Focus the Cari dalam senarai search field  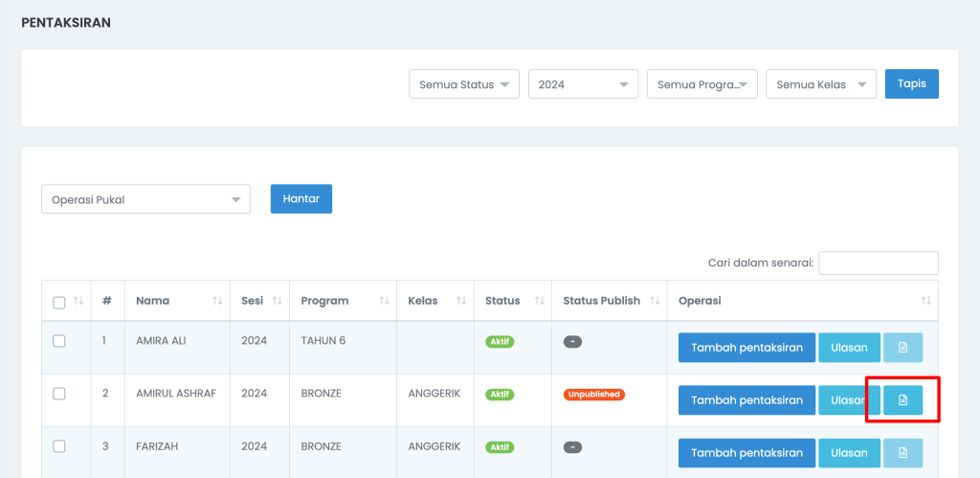coord(879,262)
